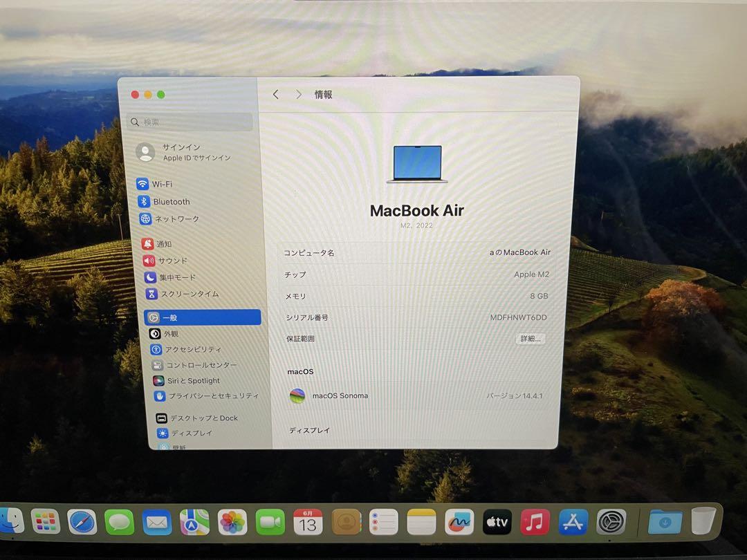This screenshot has height=560, width=747.
Task: Open FaceTime from the Dock
Action: [x=270, y=523]
